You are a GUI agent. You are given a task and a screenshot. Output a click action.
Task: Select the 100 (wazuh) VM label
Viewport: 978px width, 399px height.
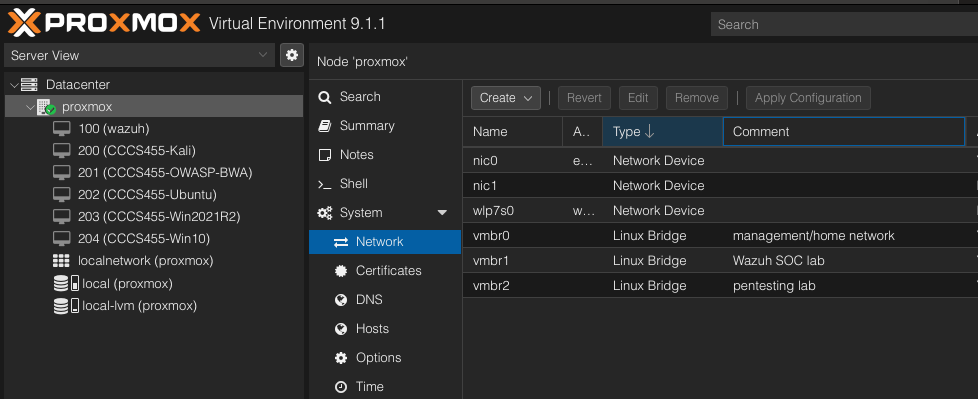114,128
